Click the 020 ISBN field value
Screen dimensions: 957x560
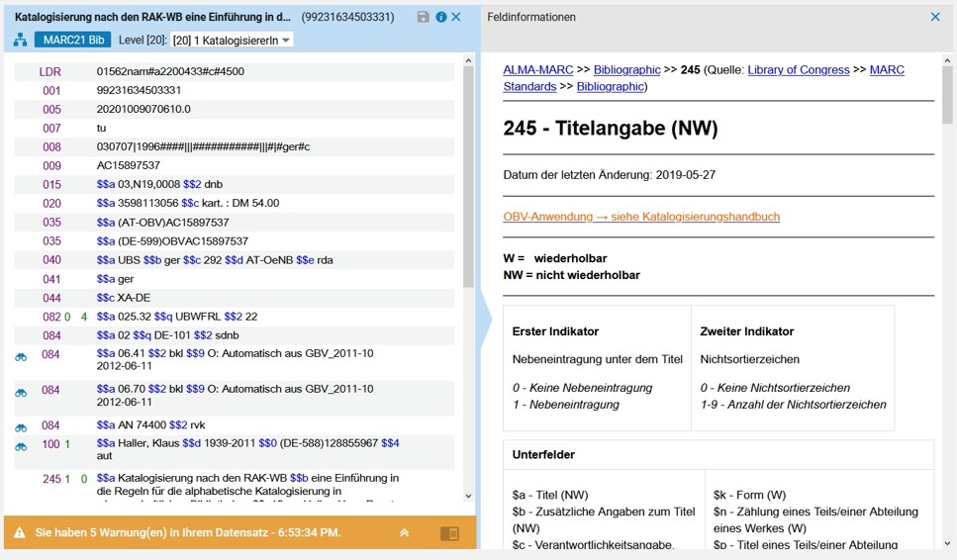tap(188, 203)
